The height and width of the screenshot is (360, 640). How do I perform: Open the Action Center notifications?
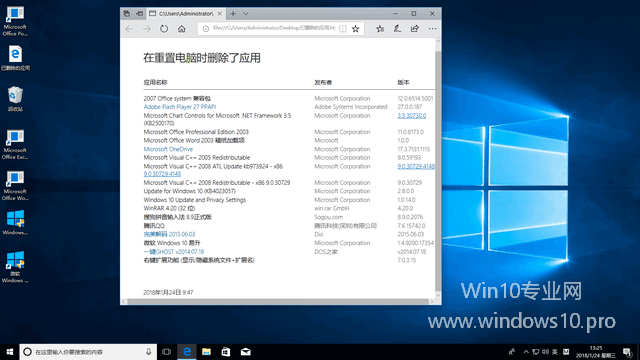click(628, 351)
